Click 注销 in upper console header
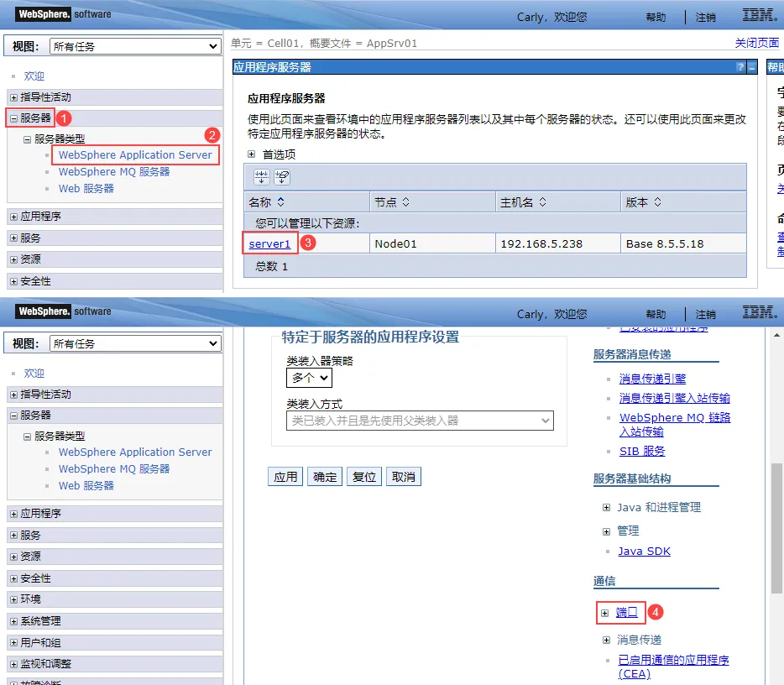The width and height of the screenshot is (784, 685). [x=705, y=18]
